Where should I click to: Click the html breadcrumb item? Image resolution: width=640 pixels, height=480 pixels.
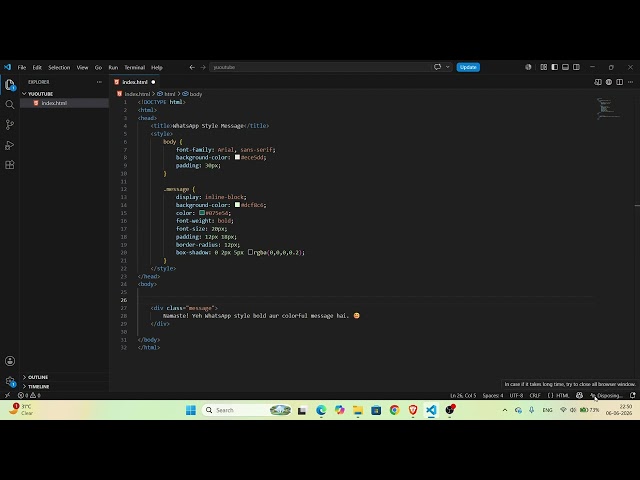[x=166, y=94]
